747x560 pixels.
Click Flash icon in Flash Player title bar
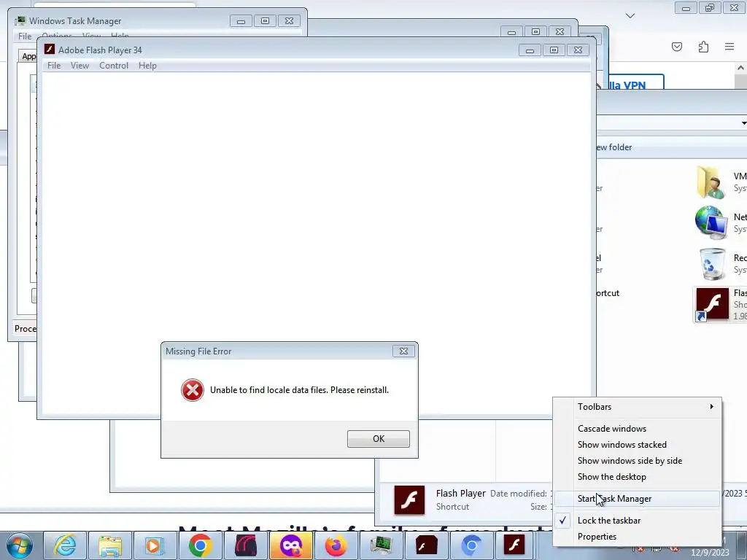point(50,49)
